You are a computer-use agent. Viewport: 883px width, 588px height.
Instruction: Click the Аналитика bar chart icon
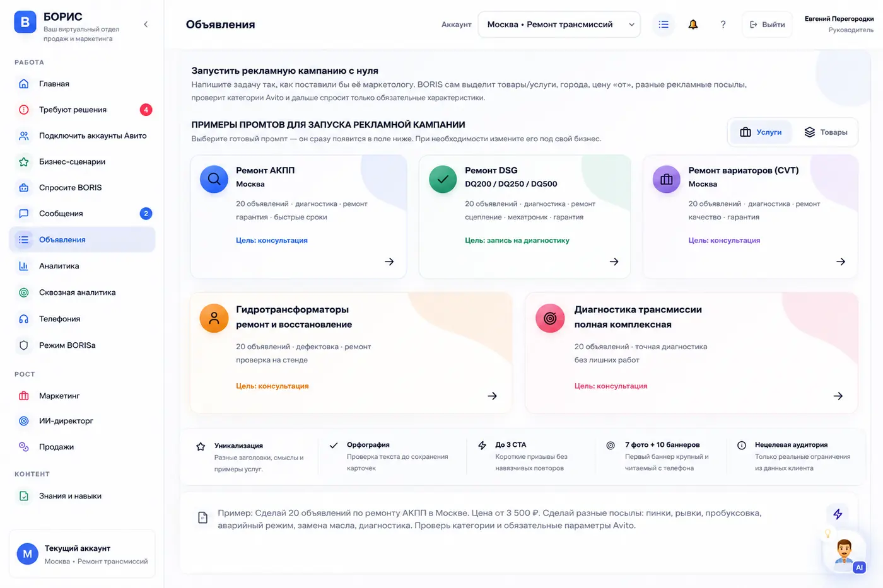(x=24, y=266)
